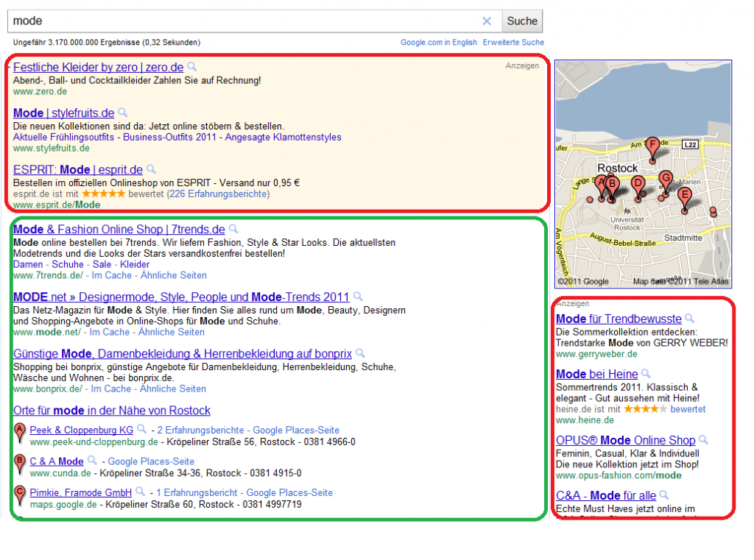Click bewertet link under heine.de rating

[688, 409]
